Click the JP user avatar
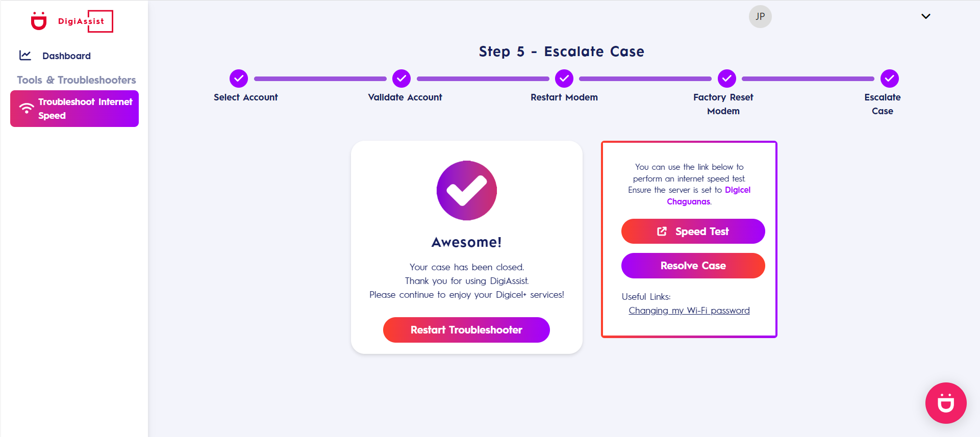The height and width of the screenshot is (437, 980). coord(760,16)
